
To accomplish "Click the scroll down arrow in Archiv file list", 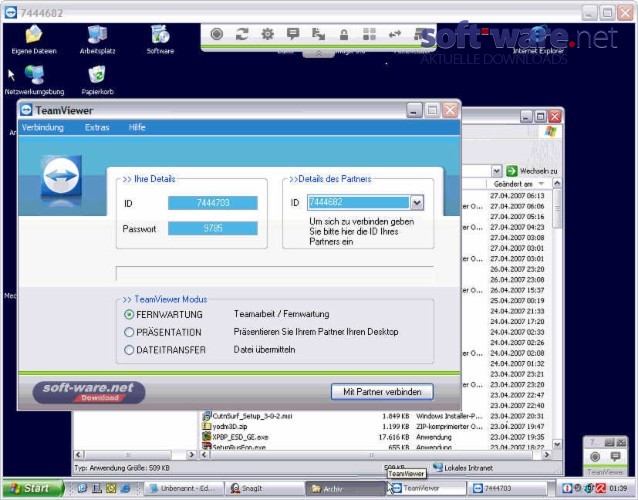I will point(557,444).
